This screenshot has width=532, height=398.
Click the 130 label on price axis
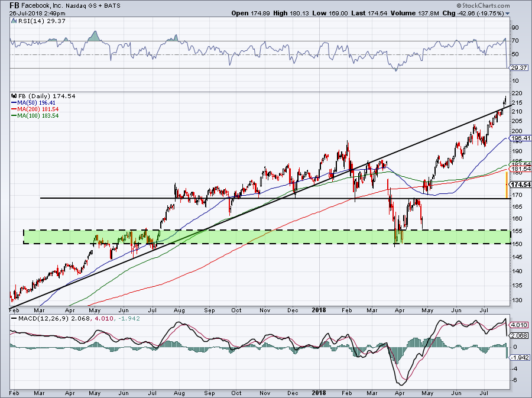pos(517,300)
